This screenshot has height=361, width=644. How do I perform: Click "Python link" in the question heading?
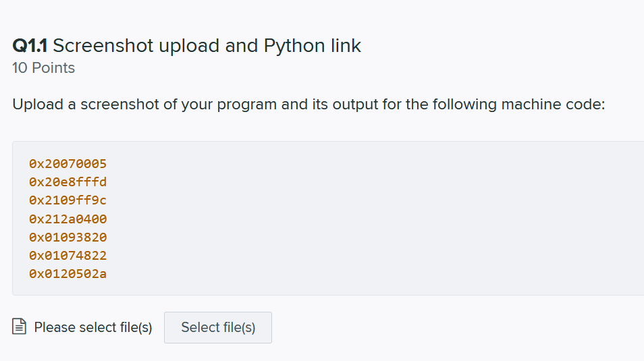(x=313, y=46)
